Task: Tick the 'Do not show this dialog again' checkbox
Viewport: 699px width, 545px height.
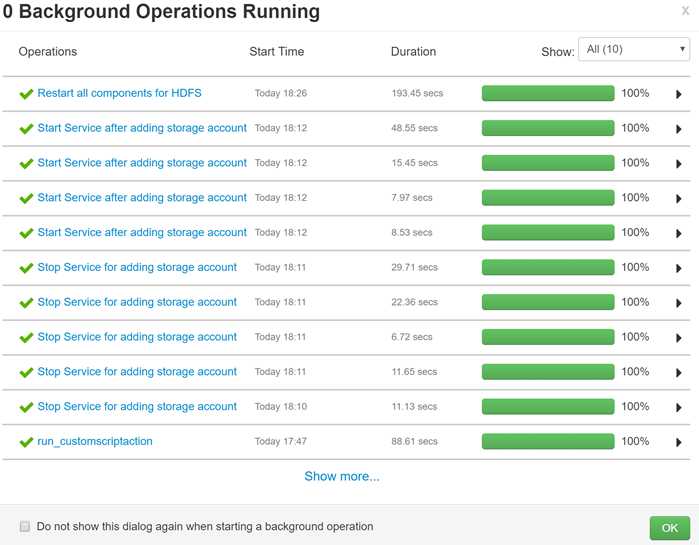Action: coord(25,526)
